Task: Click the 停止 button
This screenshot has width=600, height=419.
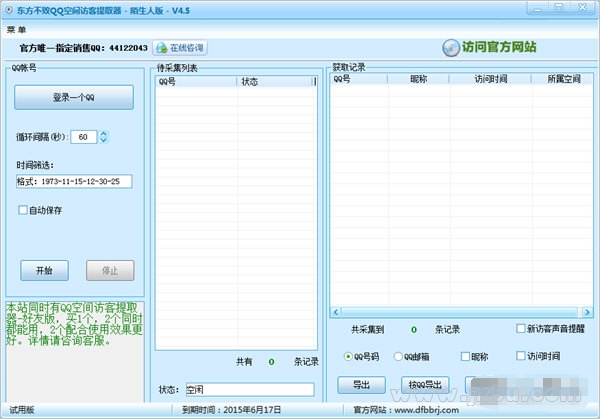Action: click(x=110, y=271)
